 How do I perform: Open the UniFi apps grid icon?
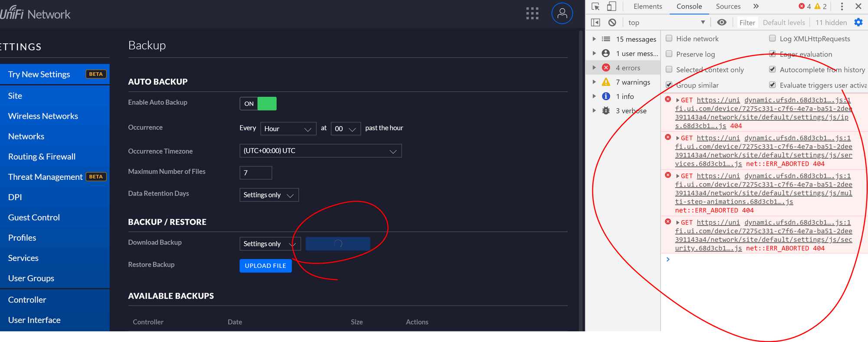coord(532,13)
